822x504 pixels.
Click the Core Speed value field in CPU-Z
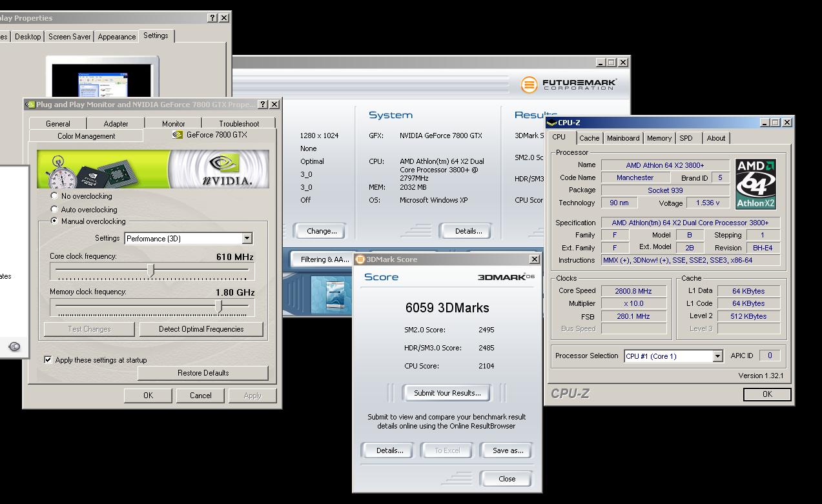coord(632,291)
